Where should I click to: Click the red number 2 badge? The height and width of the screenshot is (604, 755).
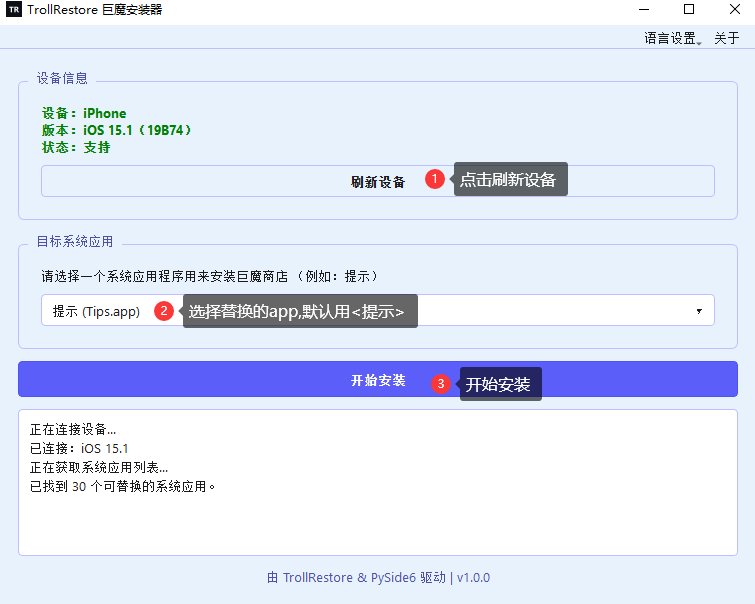(x=164, y=311)
